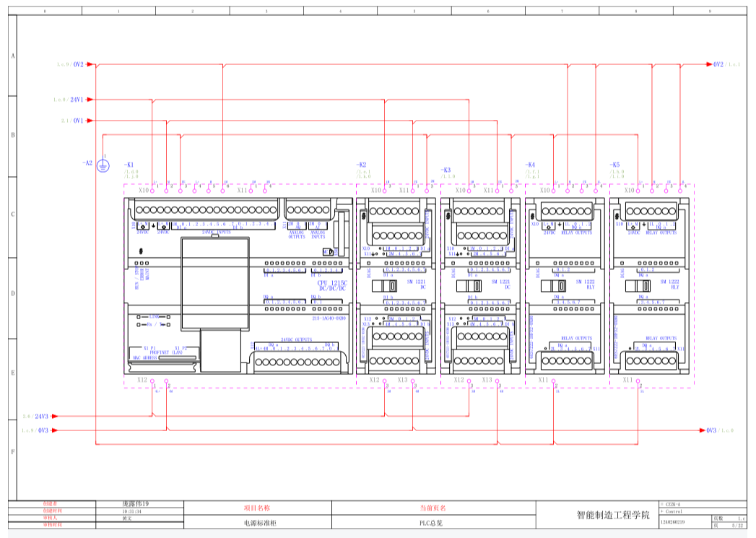Click the -A2 ground earth symbol
756x538 pixels.
(103, 166)
